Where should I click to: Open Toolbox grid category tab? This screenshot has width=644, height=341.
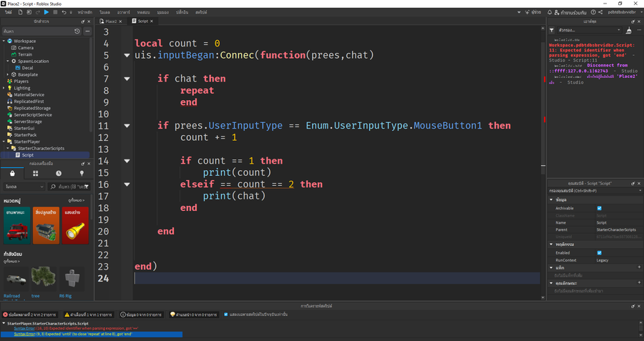(x=35, y=174)
